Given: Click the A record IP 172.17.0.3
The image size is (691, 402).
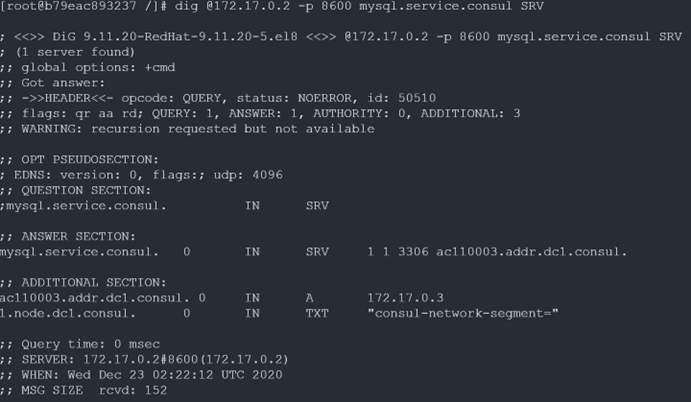Looking at the screenshot, I should pos(404,297).
